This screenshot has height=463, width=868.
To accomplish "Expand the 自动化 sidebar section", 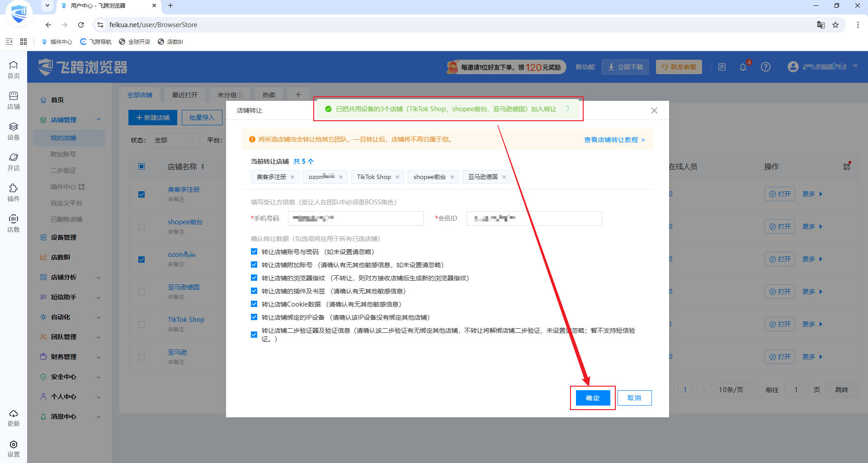I will [x=99, y=317].
